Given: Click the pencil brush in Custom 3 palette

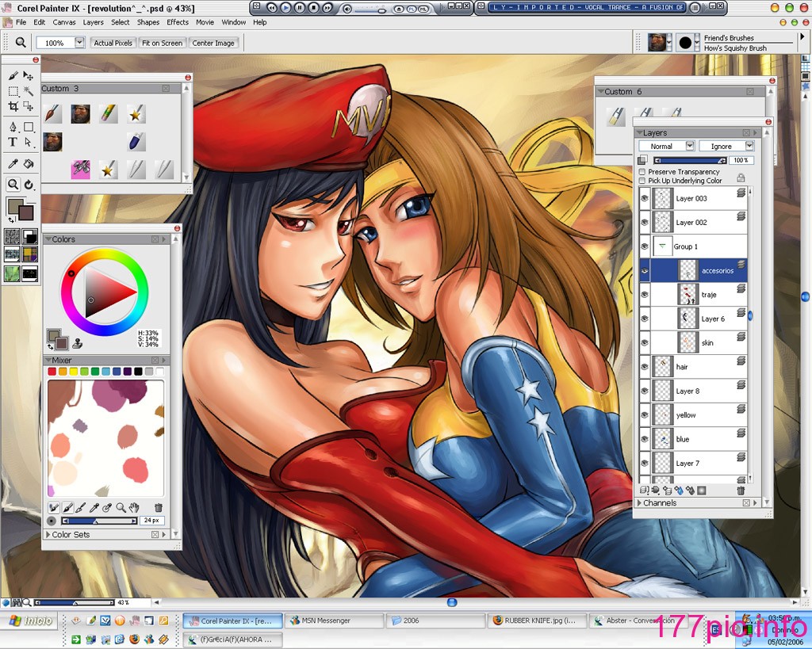Looking at the screenshot, I should 108,114.
